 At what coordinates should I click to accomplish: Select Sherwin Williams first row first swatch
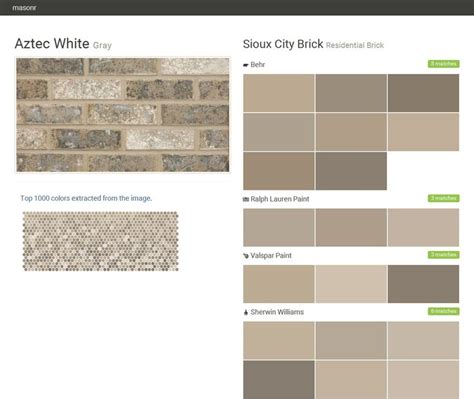click(x=279, y=340)
